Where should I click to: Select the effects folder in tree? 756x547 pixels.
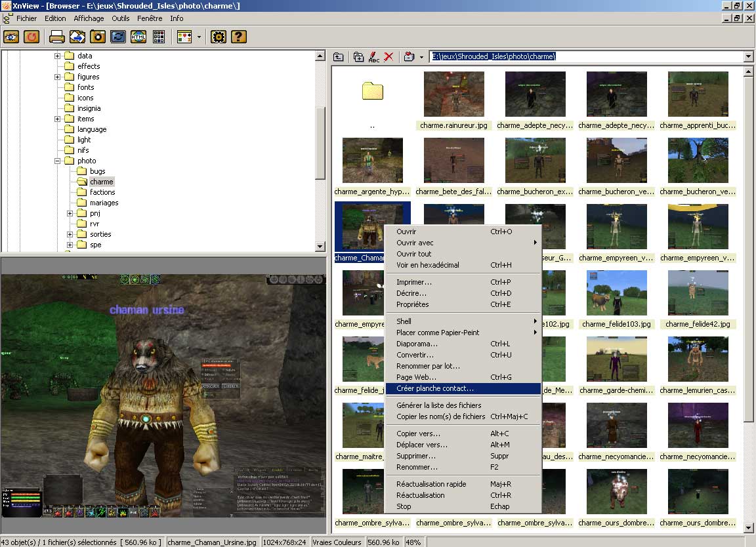[x=89, y=66]
